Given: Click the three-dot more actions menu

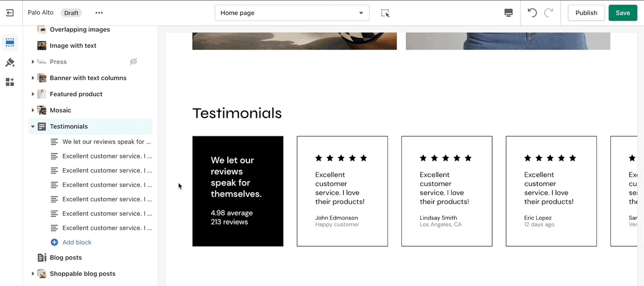Looking at the screenshot, I should (x=99, y=13).
